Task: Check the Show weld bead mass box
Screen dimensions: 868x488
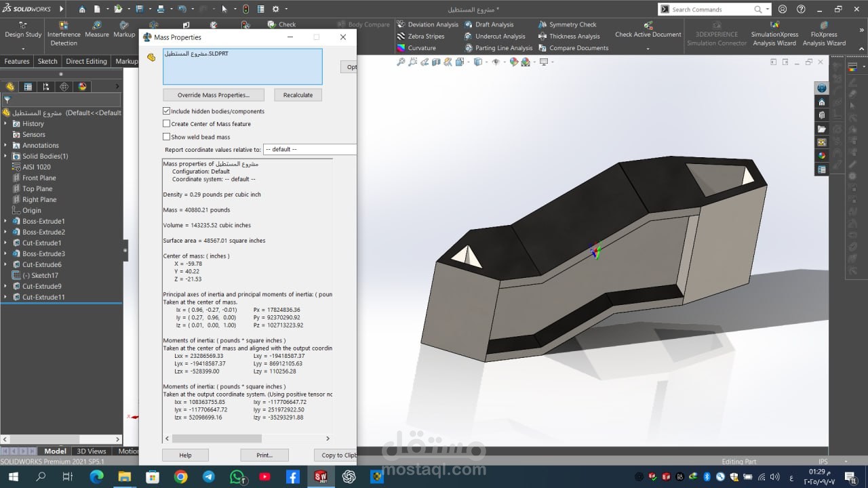Action: coord(167,137)
